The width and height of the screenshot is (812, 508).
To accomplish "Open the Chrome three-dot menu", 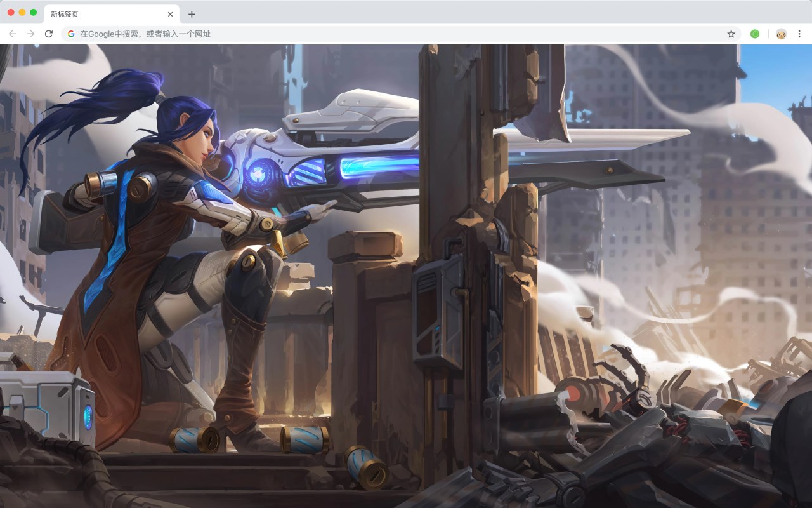I will 799,34.
